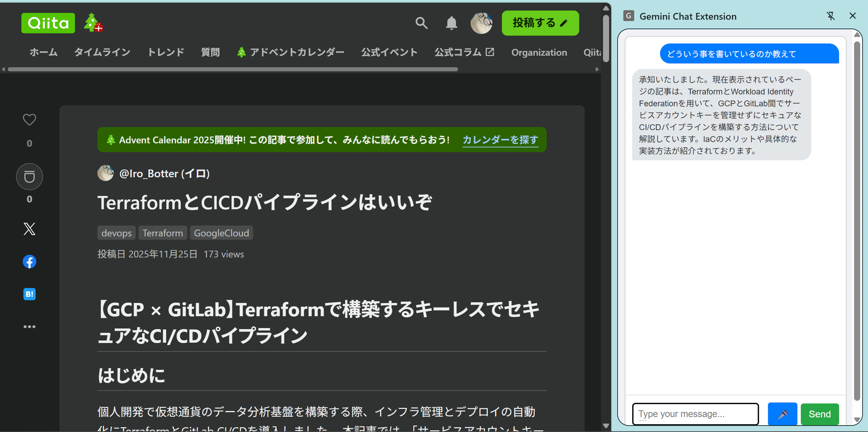The height and width of the screenshot is (432, 868).
Task: Open the 公式イベント tab
Action: tap(390, 52)
